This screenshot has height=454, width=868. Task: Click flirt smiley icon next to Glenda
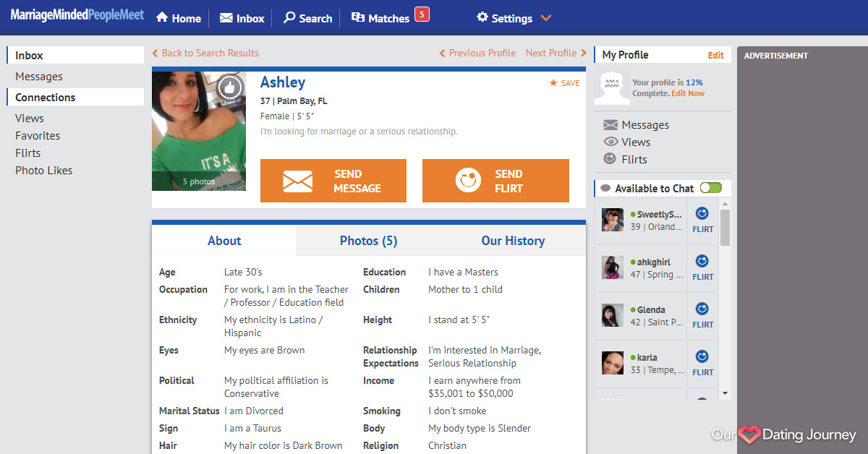pos(702,309)
